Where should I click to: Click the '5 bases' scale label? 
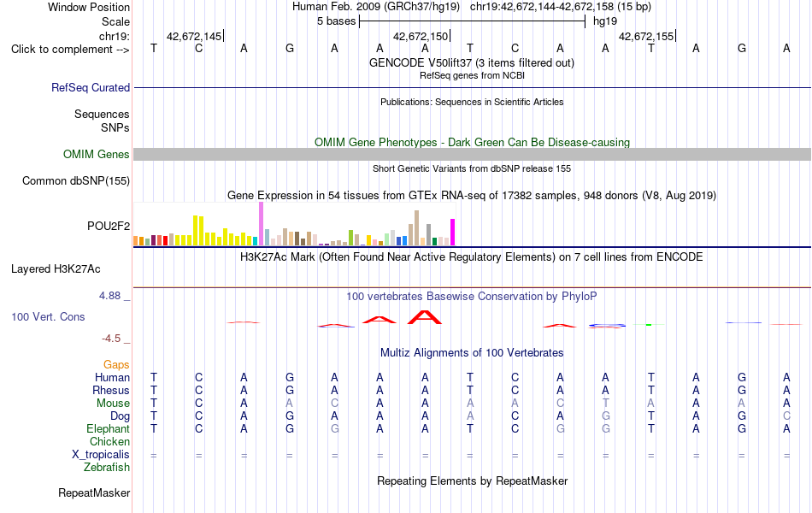tap(337, 21)
